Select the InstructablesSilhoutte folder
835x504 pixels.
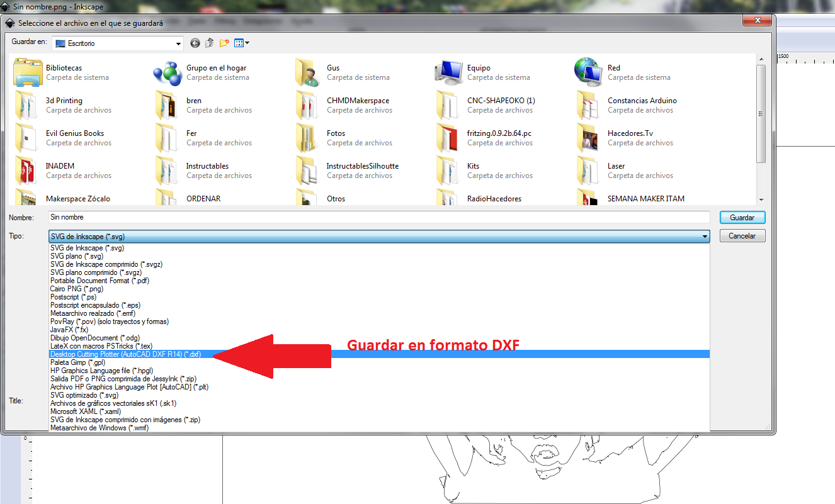click(348, 171)
